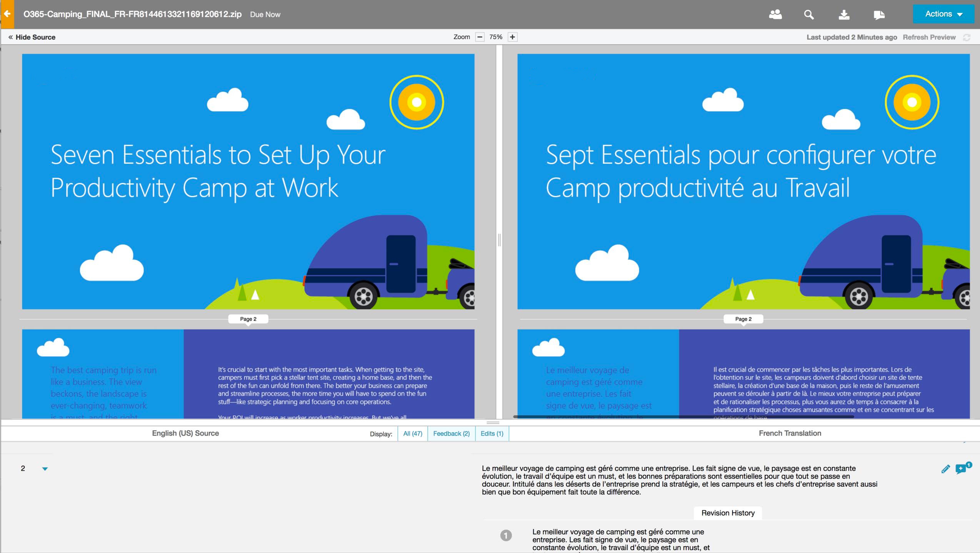Click Refresh Preview link
Screen dimensions: 980x553
coord(929,37)
